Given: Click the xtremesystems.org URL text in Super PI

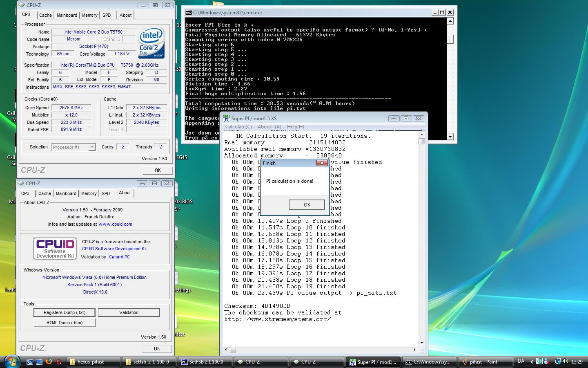Looking at the screenshot, I should 277,319.
